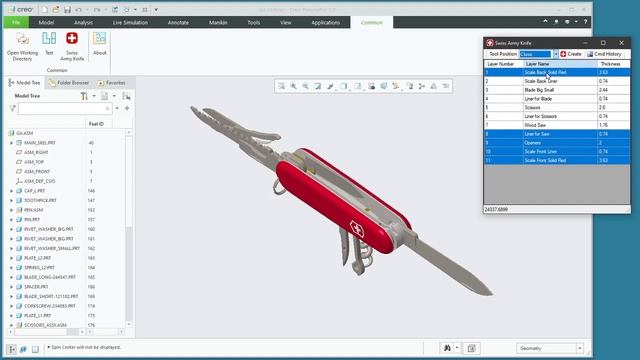The width and height of the screenshot is (640, 360).
Task: Click the Thickness column header
Action: [614, 64]
